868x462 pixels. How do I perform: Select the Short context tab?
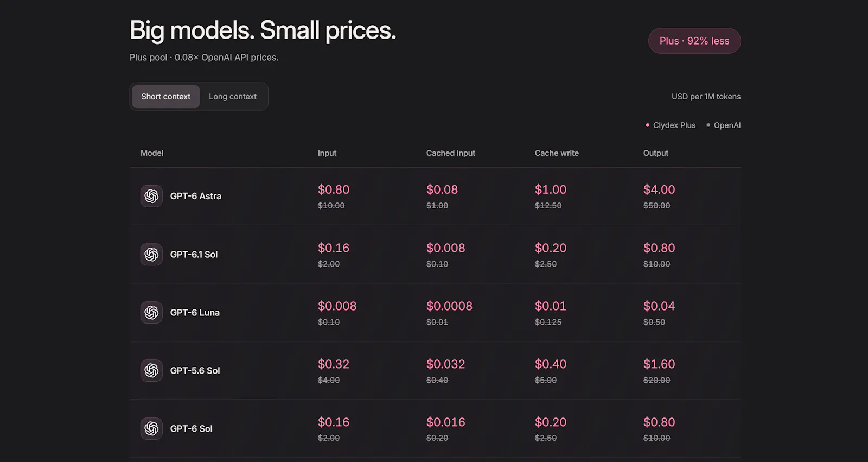click(166, 97)
